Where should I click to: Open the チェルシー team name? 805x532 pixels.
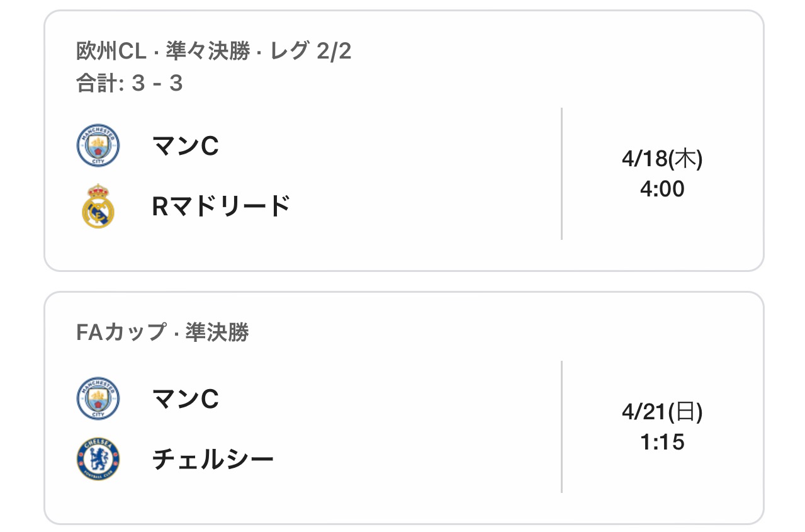213,460
